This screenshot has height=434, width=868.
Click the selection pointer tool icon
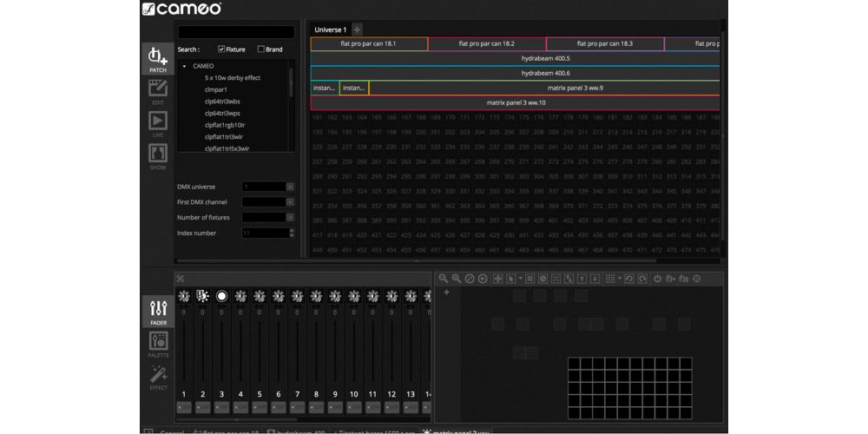click(x=511, y=279)
